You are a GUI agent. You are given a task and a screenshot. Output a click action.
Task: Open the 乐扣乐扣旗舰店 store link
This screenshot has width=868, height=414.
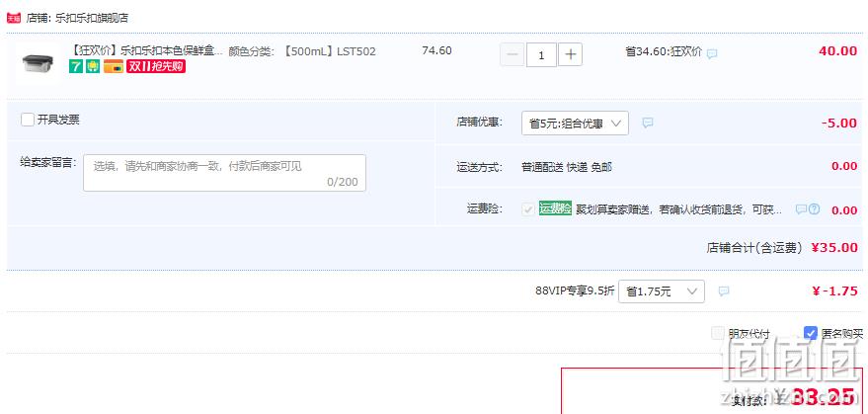tap(92, 19)
